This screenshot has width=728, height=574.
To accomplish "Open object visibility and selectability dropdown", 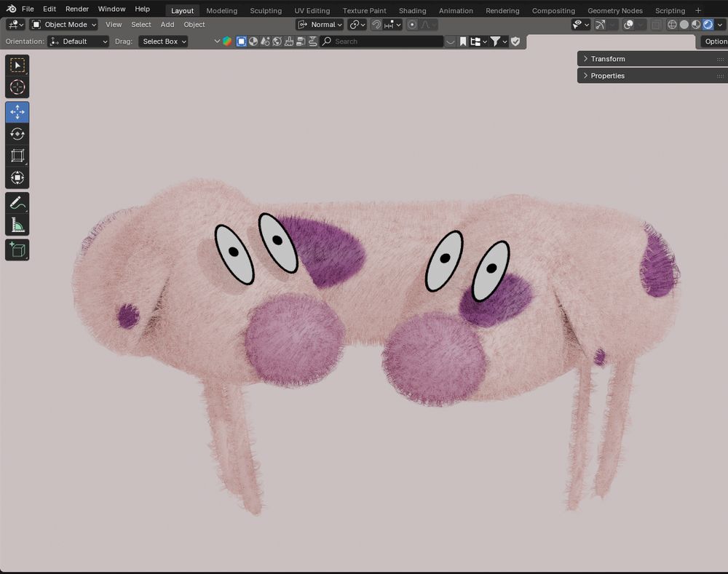I will (x=580, y=25).
